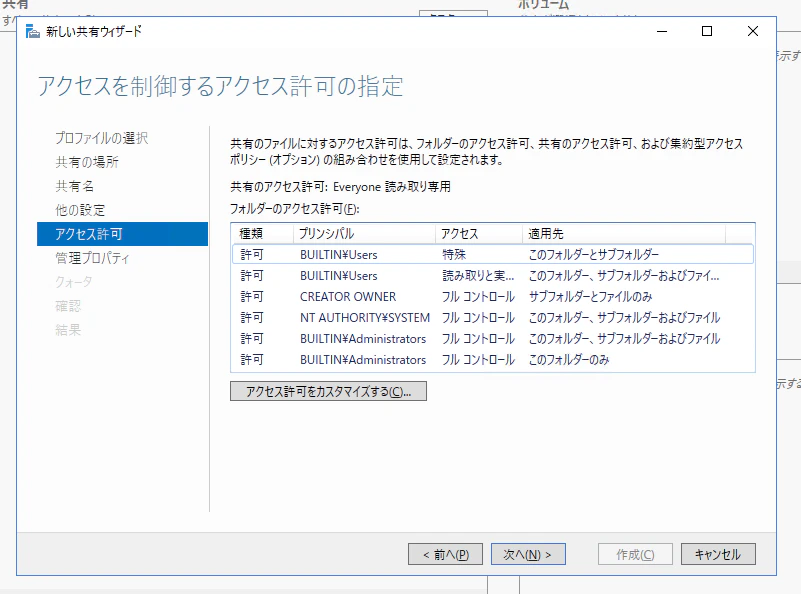Viewport: 801px width, 594px height.
Task: Go to the 共有名 step
Action: [75, 186]
